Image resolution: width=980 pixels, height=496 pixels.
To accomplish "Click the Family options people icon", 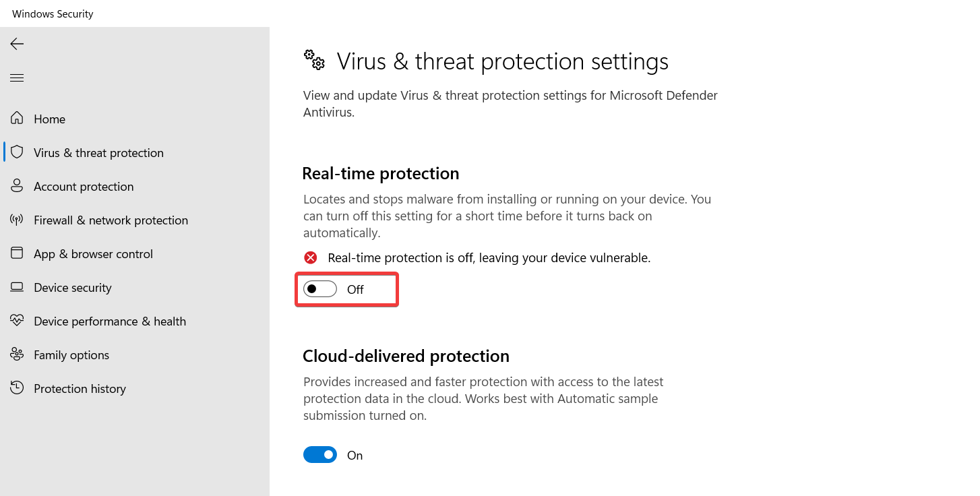I will (x=17, y=354).
